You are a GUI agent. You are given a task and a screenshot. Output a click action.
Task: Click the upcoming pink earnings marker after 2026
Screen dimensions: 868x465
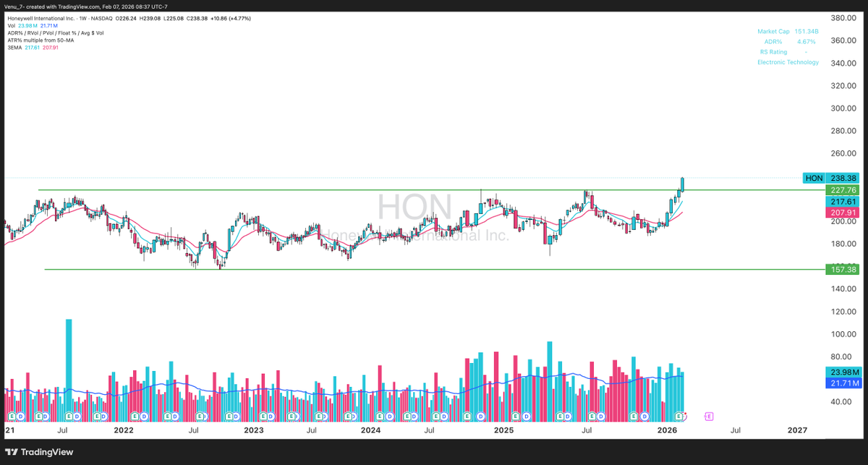click(x=708, y=417)
